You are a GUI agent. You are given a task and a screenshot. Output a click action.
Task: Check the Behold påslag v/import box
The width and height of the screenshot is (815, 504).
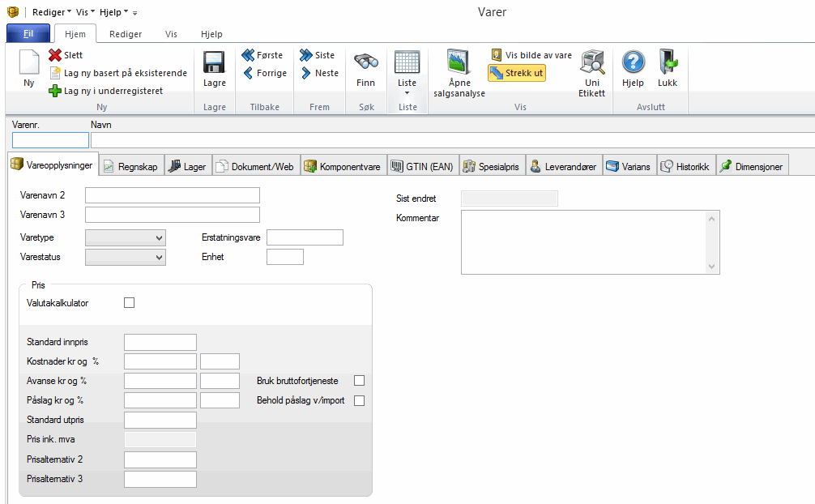coord(360,400)
